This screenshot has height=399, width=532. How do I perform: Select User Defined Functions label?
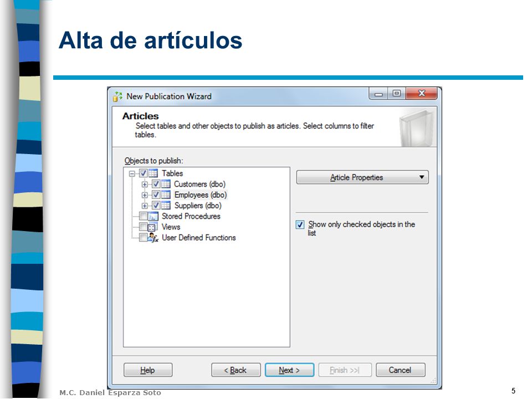pyautogui.click(x=199, y=238)
